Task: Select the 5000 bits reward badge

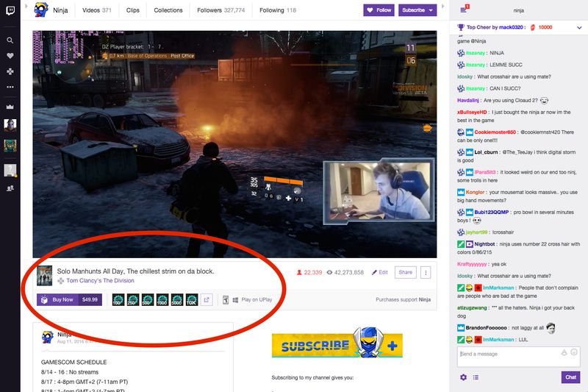Action: point(176,300)
